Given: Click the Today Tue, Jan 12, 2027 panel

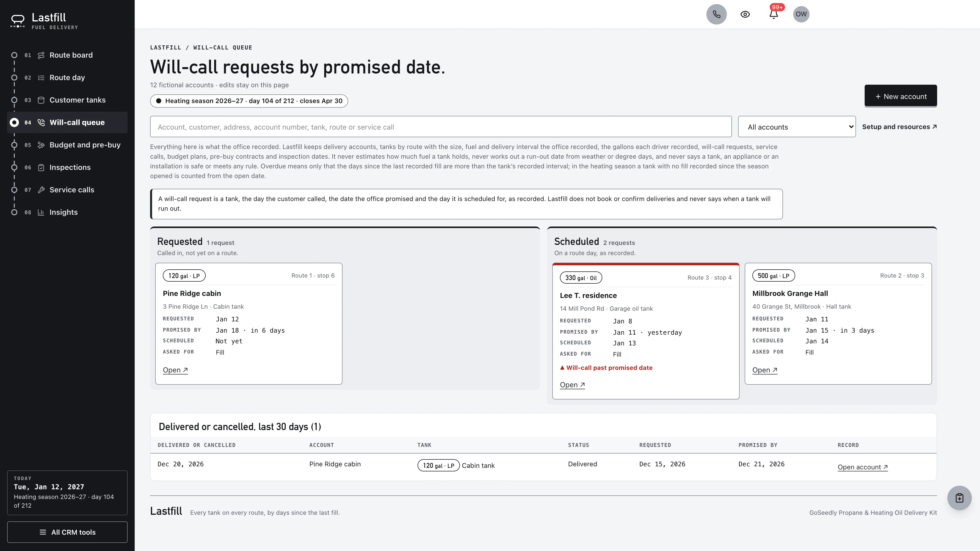Looking at the screenshot, I should tap(67, 492).
